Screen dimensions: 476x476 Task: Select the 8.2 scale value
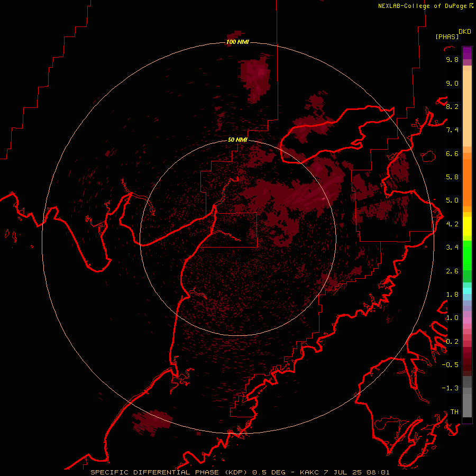[x=452, y=106]
